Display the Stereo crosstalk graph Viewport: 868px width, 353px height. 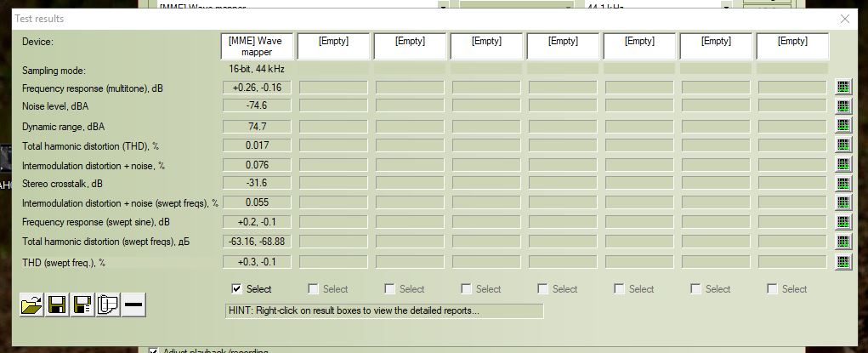[x=843, y=184]
